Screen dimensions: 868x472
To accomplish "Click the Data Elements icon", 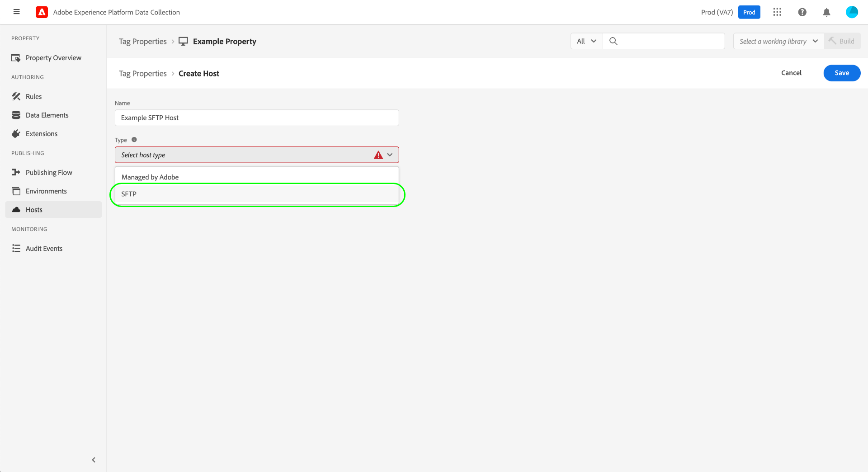I will point(16,115).
